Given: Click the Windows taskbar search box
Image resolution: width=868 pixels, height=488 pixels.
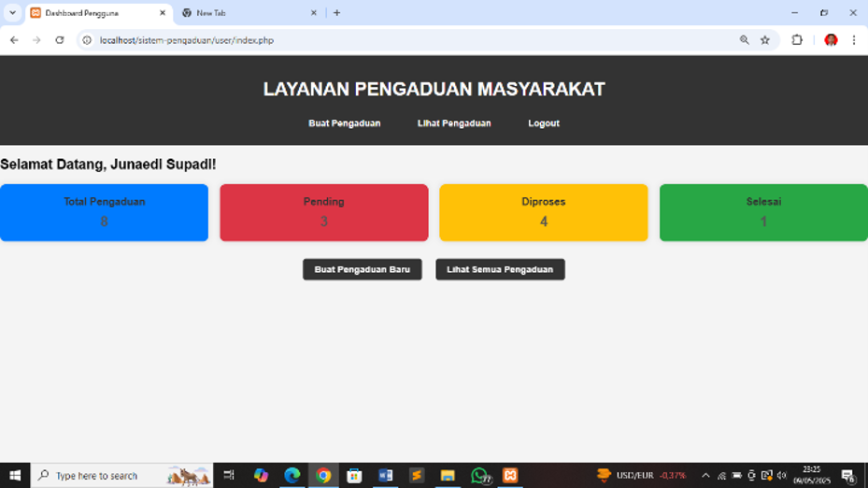Looking at the screenshot, I should click(121, 475).
